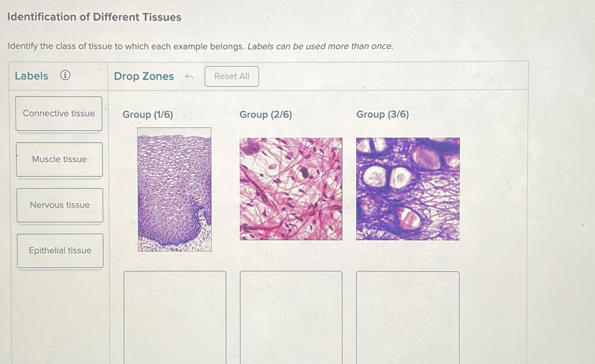Image resolution: width=595 pixels, height=364 pixels.
Task: Select the Connective tissue label
Action: tap(59, 113)
